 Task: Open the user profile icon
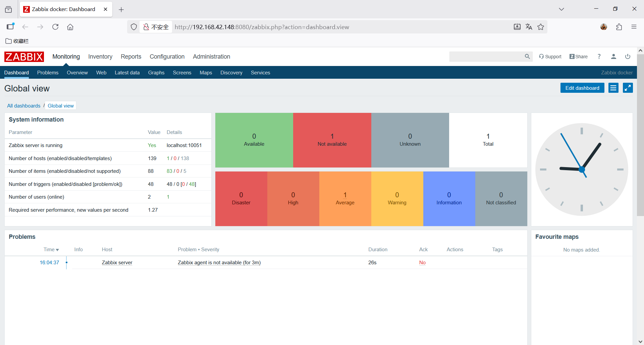[613, 57]
